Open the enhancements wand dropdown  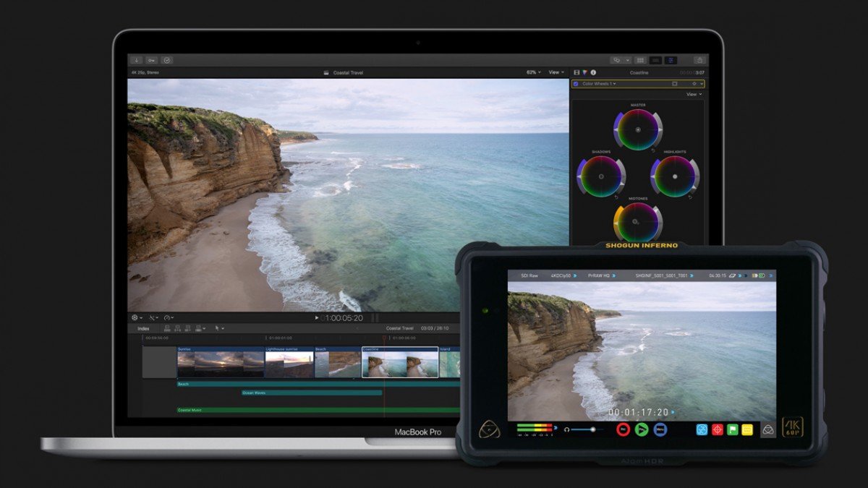[x=153, y=317]
